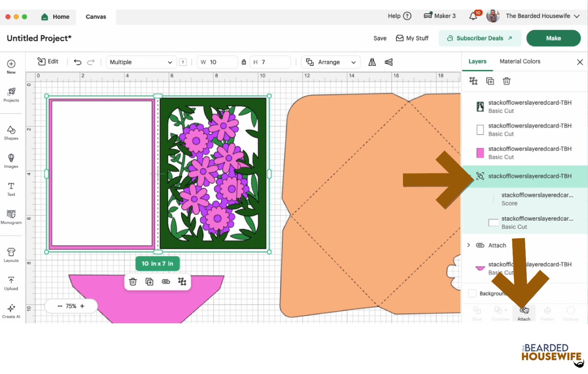The image size is (588, 374).
Task: Open the Multiple operation dropdown
Action: tap(141, 62)
